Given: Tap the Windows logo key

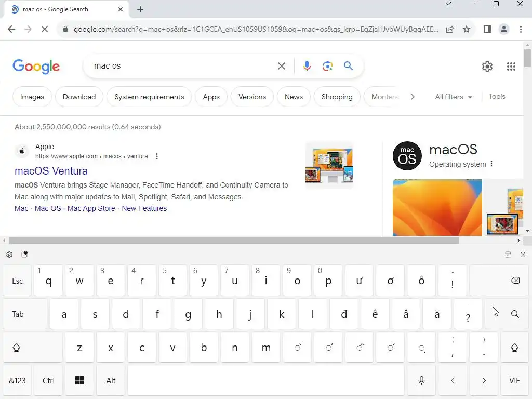Looking at the screenshot, I should point(79,380).
